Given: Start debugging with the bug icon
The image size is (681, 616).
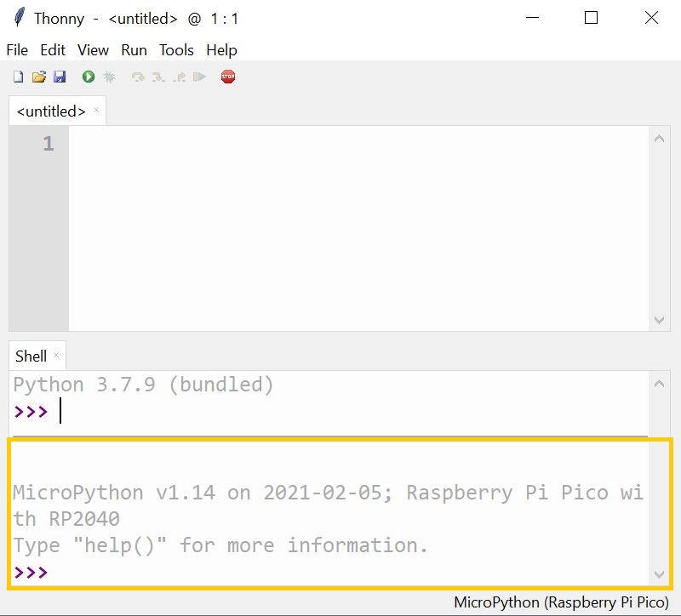Looking at the screenshot, I should [109, 77].
